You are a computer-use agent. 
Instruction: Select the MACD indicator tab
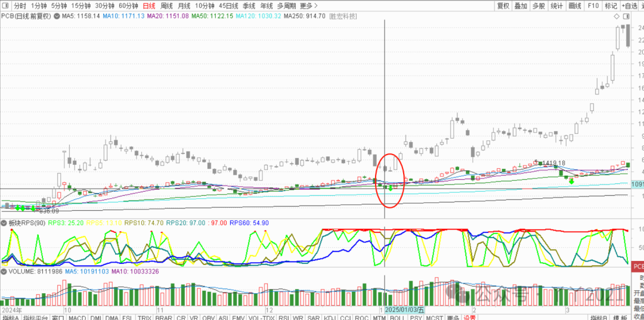point(76,318)
